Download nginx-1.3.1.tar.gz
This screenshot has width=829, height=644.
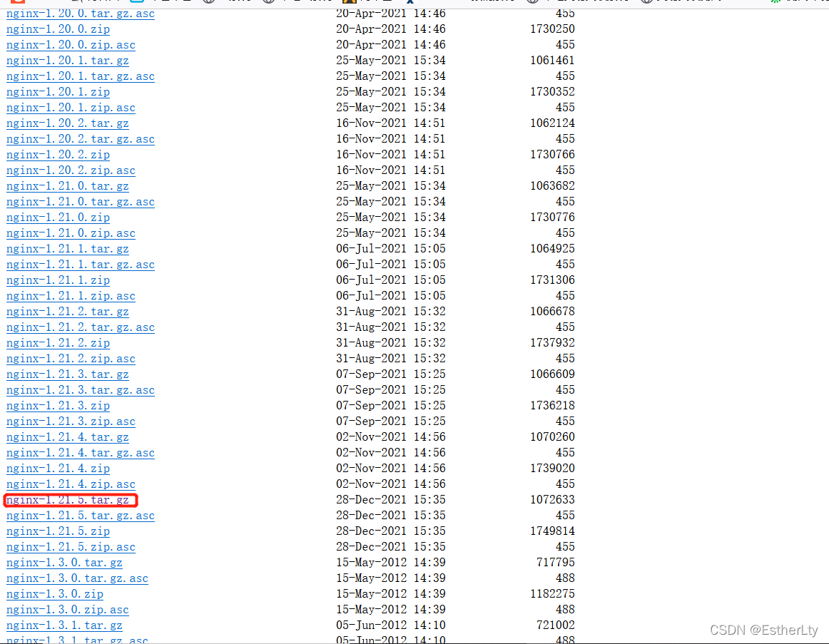(x=64, y=625)
